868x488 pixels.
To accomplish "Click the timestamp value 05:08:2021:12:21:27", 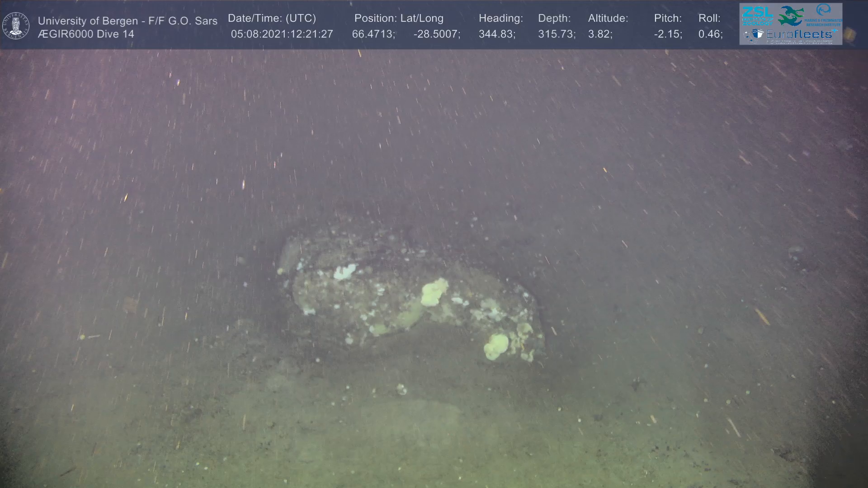I will [x=282, y=34].
